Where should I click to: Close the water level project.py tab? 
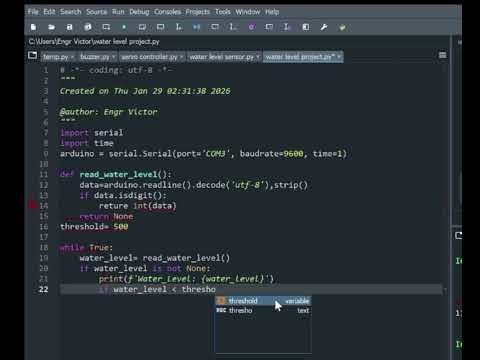coord(339,57)
